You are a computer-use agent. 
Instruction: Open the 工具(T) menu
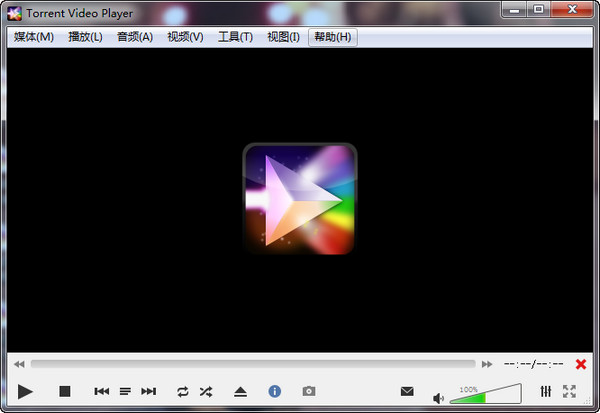pyautogui.click(x=235, y=37)
